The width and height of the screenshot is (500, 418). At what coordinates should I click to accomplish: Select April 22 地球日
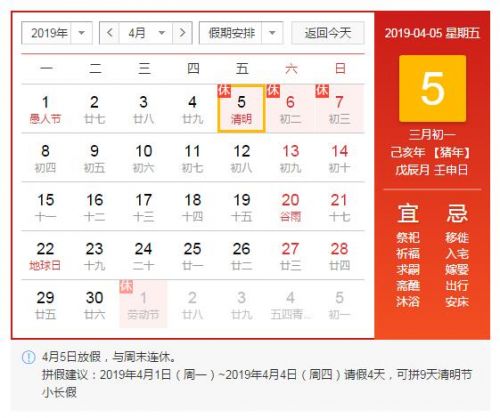coord(45,256)
